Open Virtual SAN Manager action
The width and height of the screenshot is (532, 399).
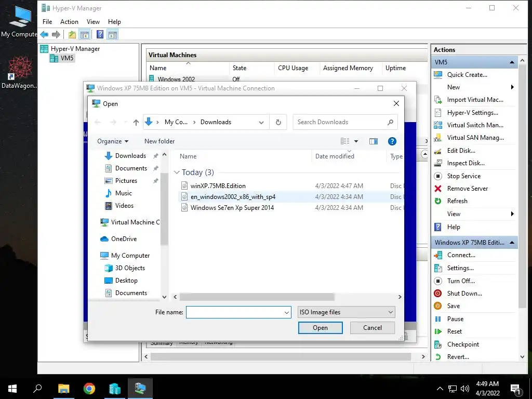point(475,138)
